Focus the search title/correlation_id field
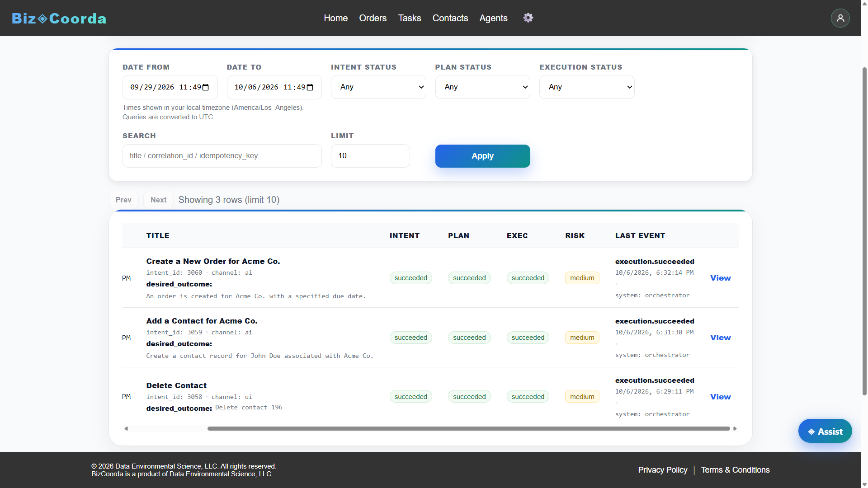The width and height of the screenshot is (868, 488). coord(222,156)
